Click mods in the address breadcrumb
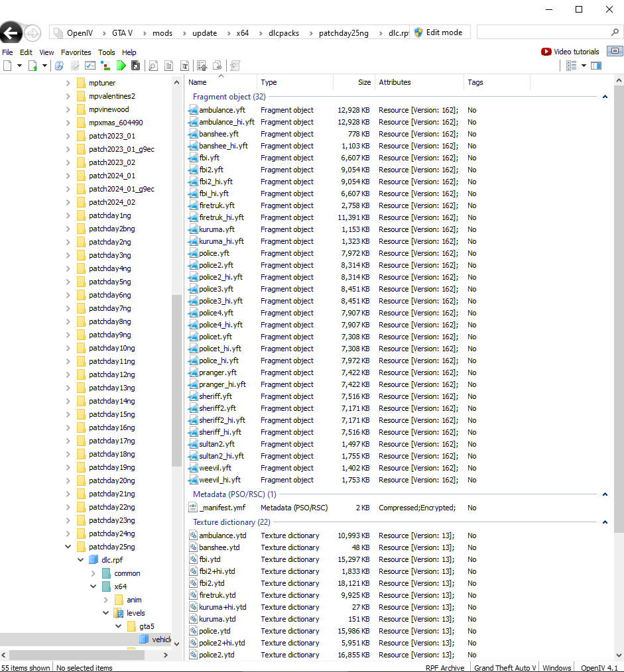624x672 pixels. (162, 33)
